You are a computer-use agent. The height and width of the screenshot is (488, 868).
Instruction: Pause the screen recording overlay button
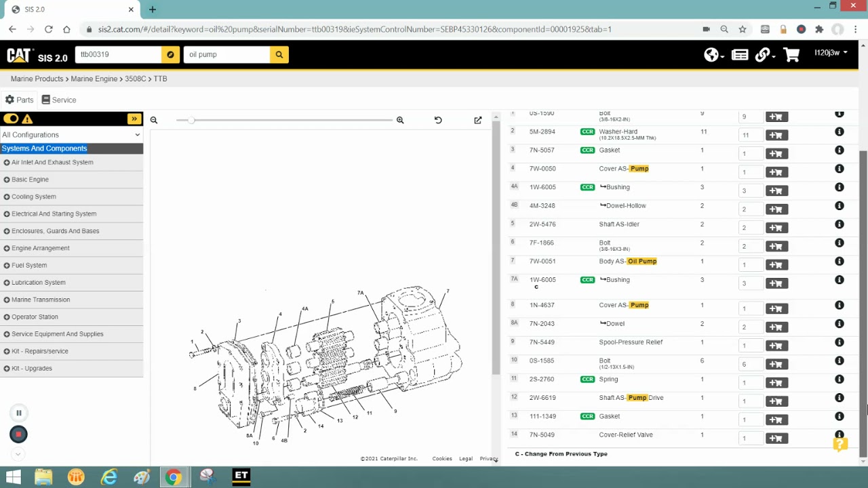point(19,413)
